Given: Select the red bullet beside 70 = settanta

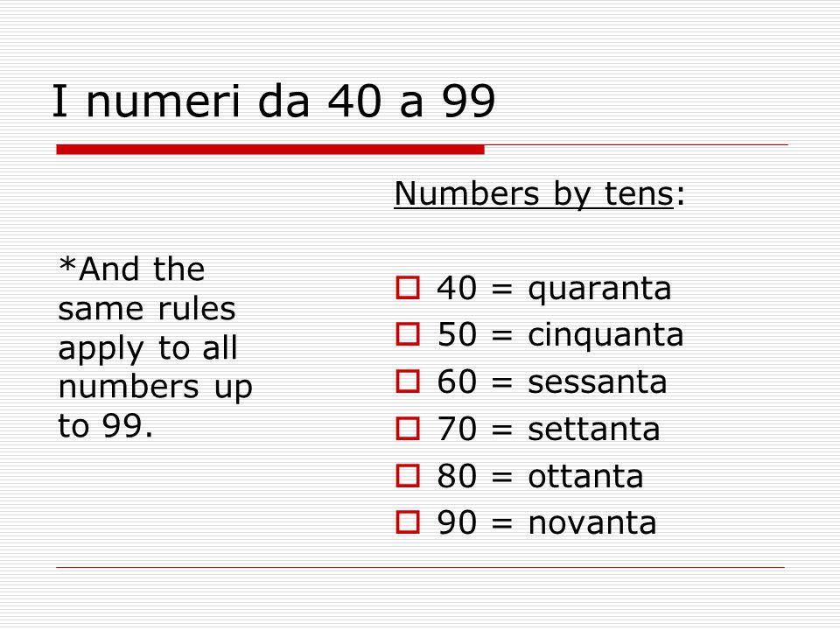Looking at the screenshot, I should coord(408,429).
